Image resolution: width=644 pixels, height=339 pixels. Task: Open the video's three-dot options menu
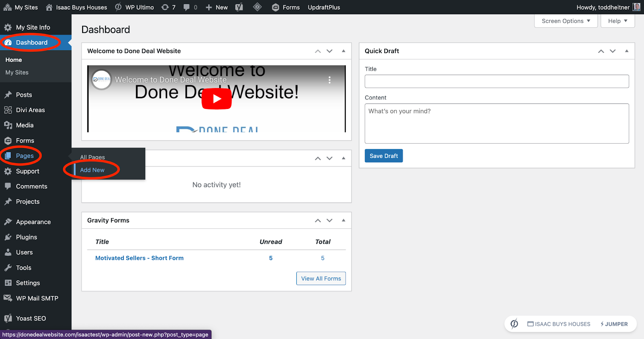coord(330,80)
